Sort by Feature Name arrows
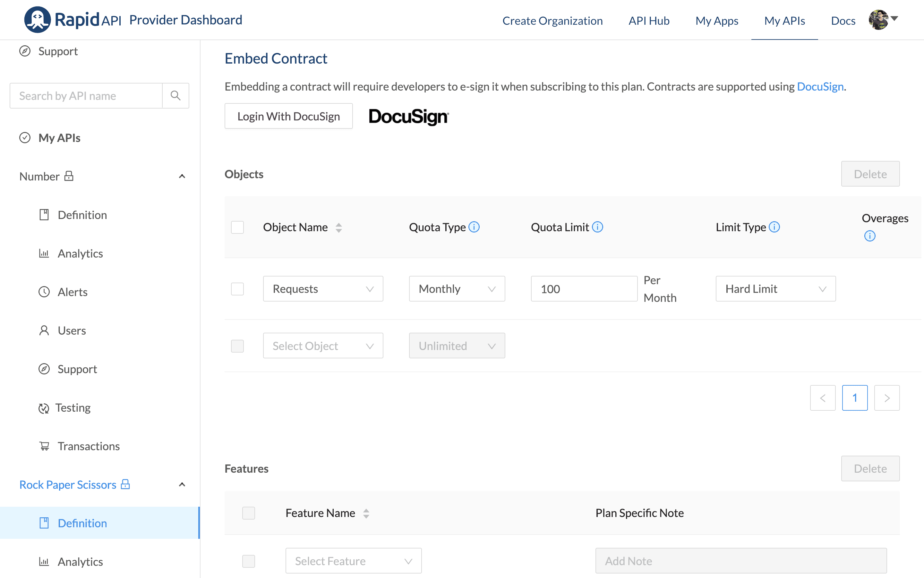 366,513
